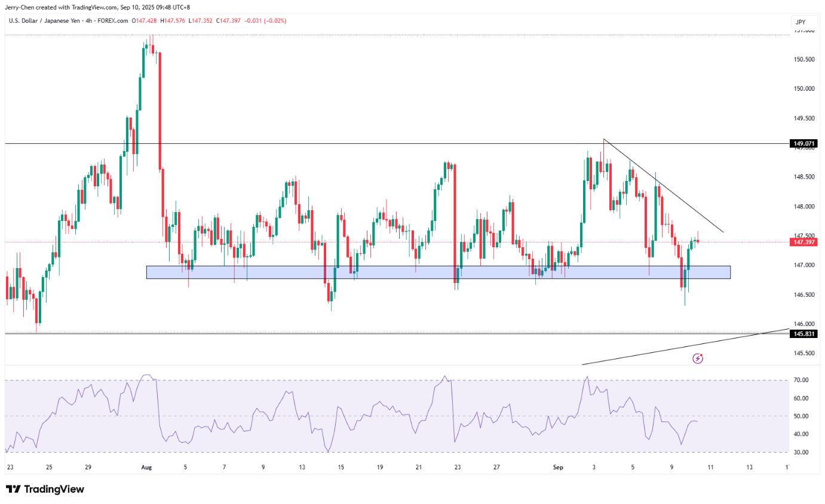The image size is (825, 504).
Task: Select the descending trendline from 149.071 high
Action: [x=663, y=186]
